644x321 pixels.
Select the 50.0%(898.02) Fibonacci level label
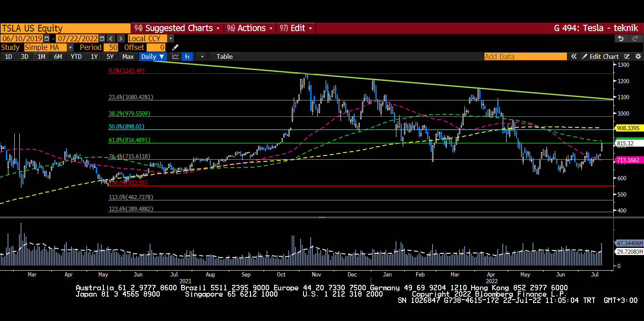(x=127, y=126)
